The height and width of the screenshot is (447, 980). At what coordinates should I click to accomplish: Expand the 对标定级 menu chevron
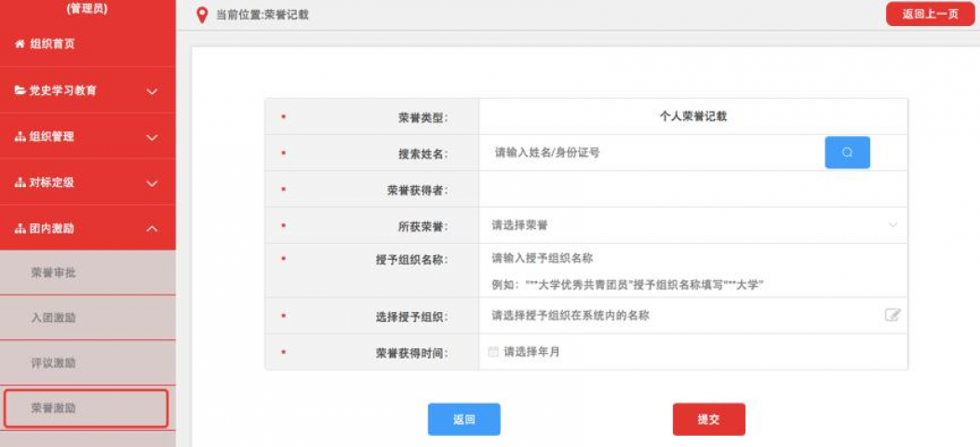click(153, 183)
